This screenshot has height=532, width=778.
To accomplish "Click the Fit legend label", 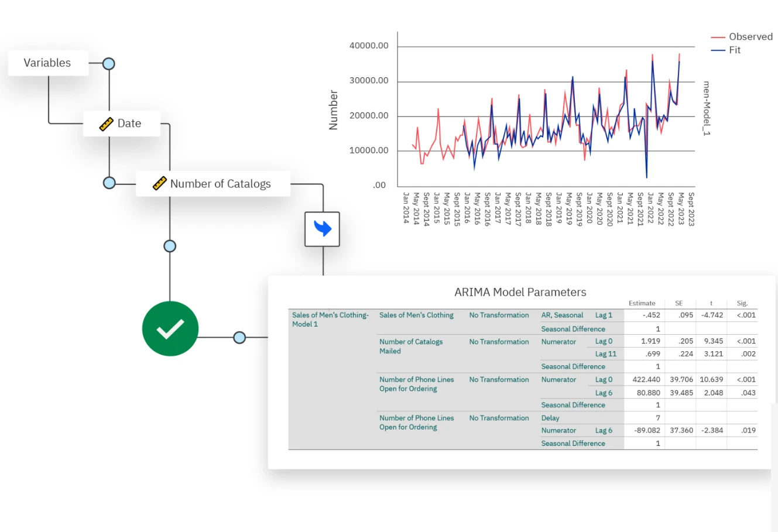I will click(x=735, y=50).
